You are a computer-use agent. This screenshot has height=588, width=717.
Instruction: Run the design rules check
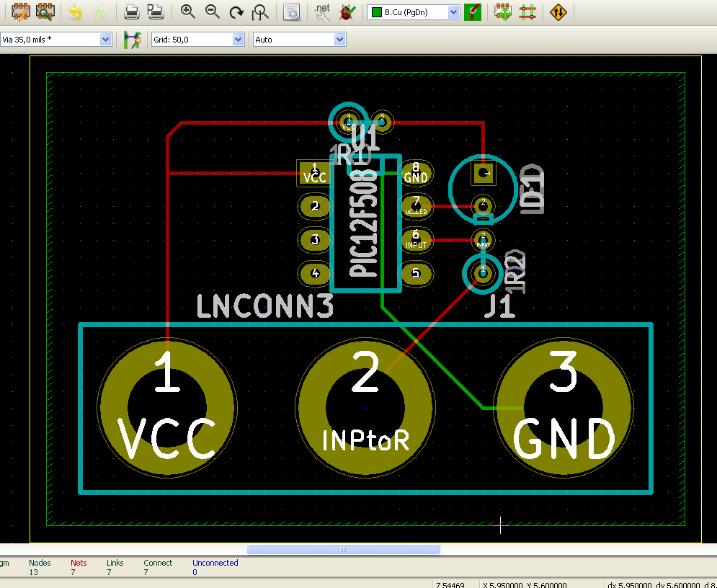(347, 12)
